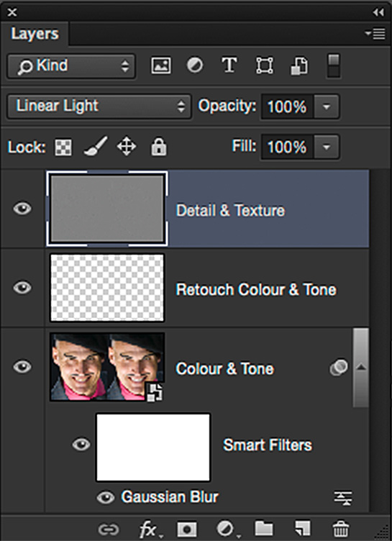The height and width of the screenshot is (541, 392).
Task: Hide the Detail & Texture layer
Action: [x=22, y=209]
